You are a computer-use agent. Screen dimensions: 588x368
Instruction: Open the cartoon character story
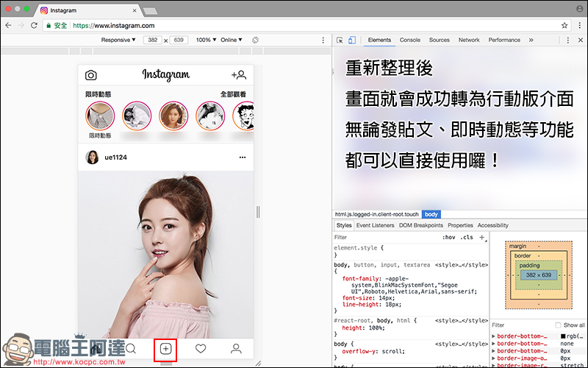pos(243,116)
